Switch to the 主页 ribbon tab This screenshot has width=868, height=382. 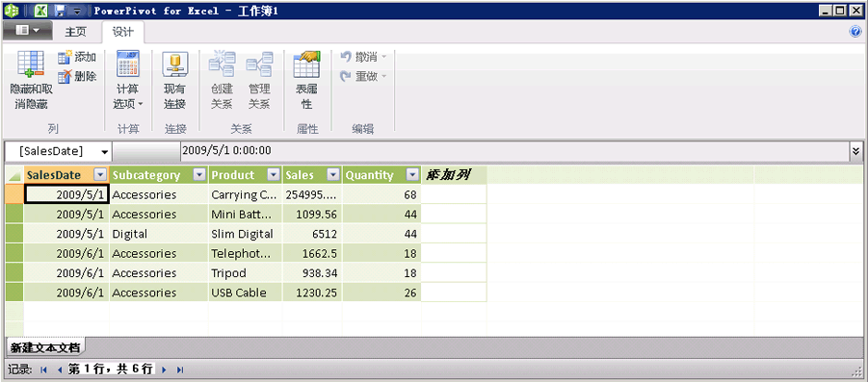coord(76,32)
